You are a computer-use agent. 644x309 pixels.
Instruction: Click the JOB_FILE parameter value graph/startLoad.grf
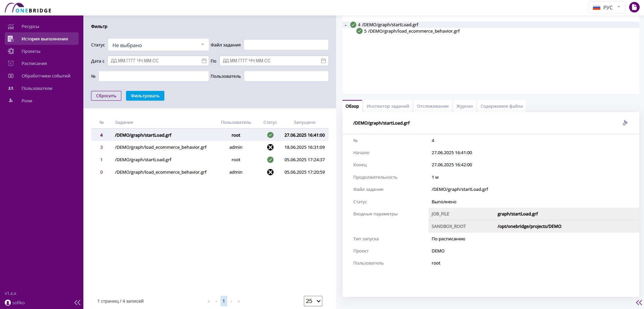(518, 214)
